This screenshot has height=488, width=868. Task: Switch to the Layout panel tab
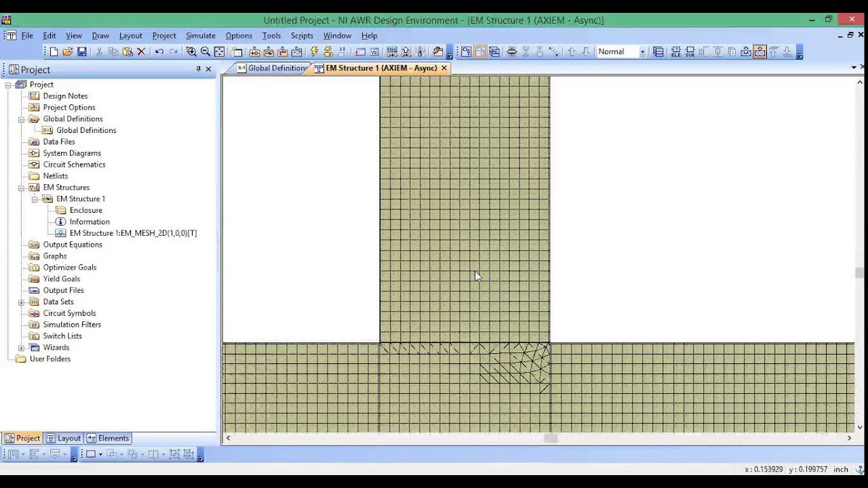pos(64,438)
